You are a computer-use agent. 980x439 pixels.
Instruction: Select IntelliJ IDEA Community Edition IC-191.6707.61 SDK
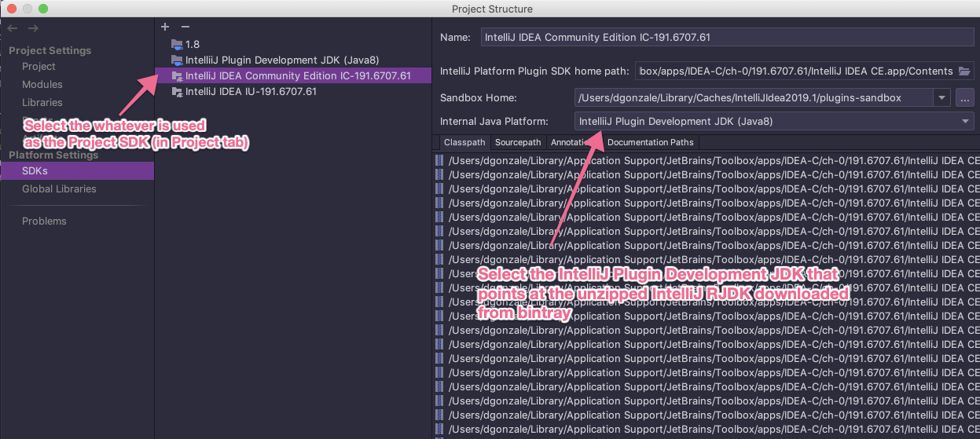click(x=293, y=76)
